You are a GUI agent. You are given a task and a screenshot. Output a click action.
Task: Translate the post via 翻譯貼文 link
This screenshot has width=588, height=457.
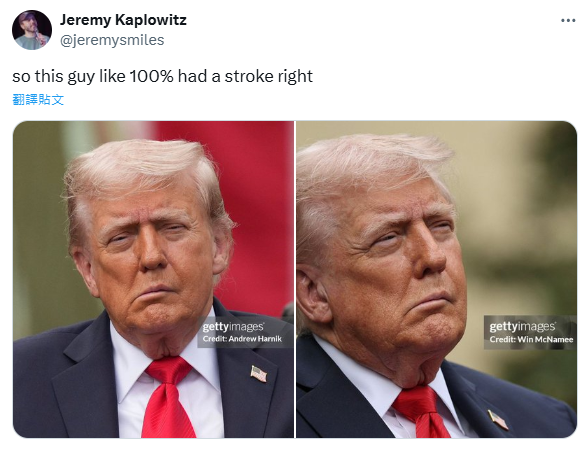click(x=38, y=99)
